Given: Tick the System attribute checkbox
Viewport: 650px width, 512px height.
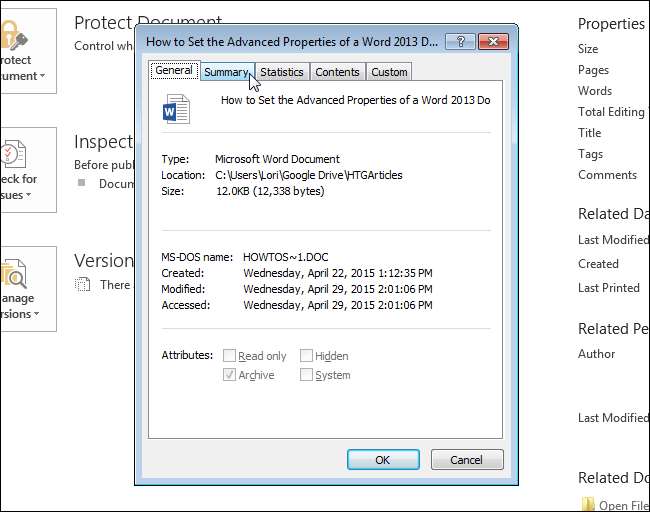Looking at the screenshot, I should (307, 375).
